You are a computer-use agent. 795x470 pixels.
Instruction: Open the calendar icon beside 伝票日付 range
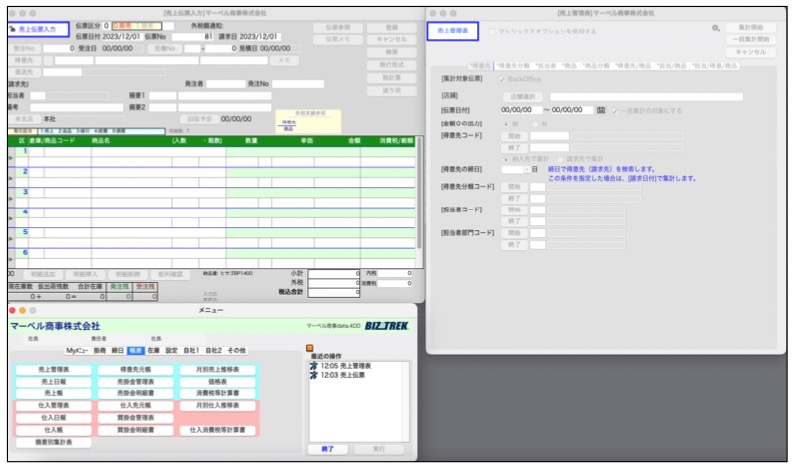coord(601,110)
